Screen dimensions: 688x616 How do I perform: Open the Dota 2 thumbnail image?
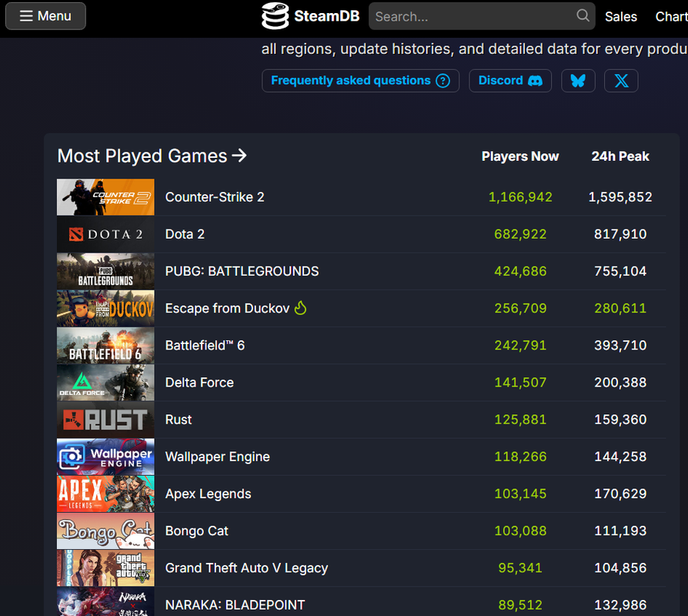tap(105, 234)
